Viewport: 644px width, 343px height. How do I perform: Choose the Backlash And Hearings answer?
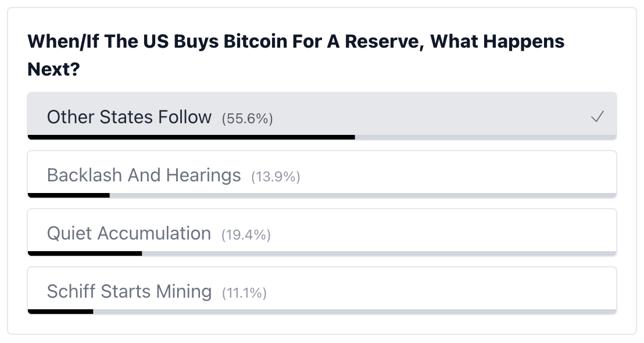[322, 174]
